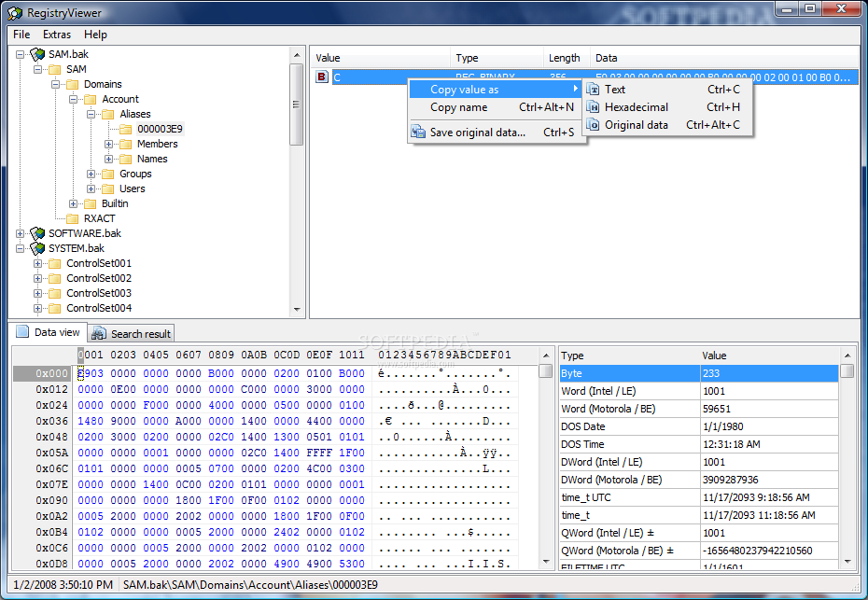Screen dimensions: 868x600
Task: Expand the Members node
Action: (108, 144)
